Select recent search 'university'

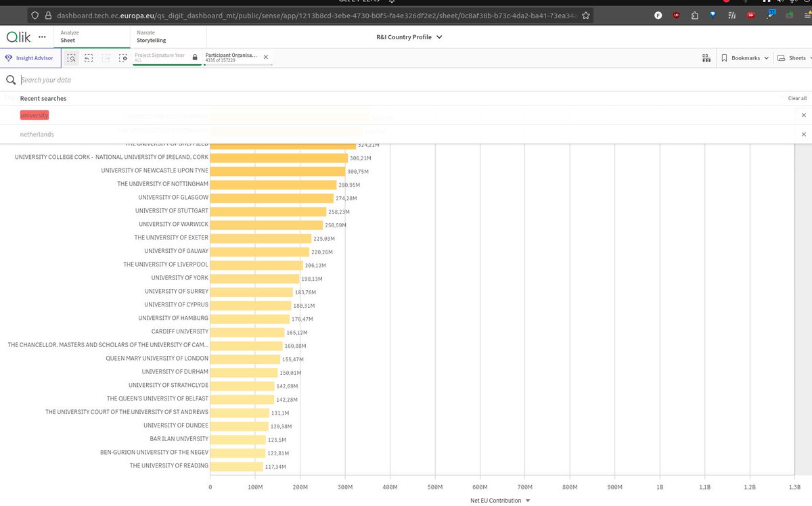tap(35, 115)
